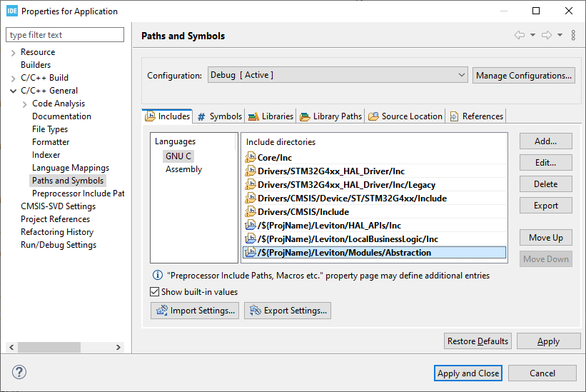Image resolution: width=586 pixels, height=392 pixels.
Task: Expand the Resource tree node
Action: (14, 52)
